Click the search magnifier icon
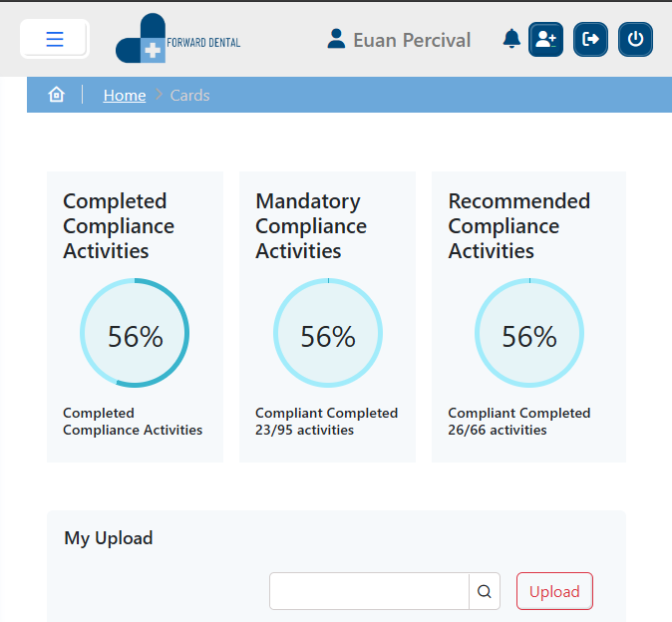 485,591
